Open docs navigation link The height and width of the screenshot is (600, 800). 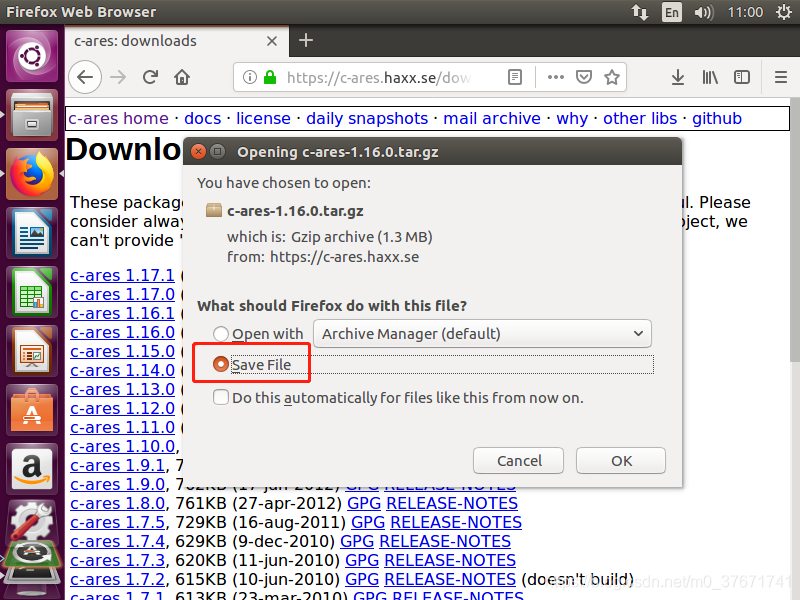click(203, 118)
